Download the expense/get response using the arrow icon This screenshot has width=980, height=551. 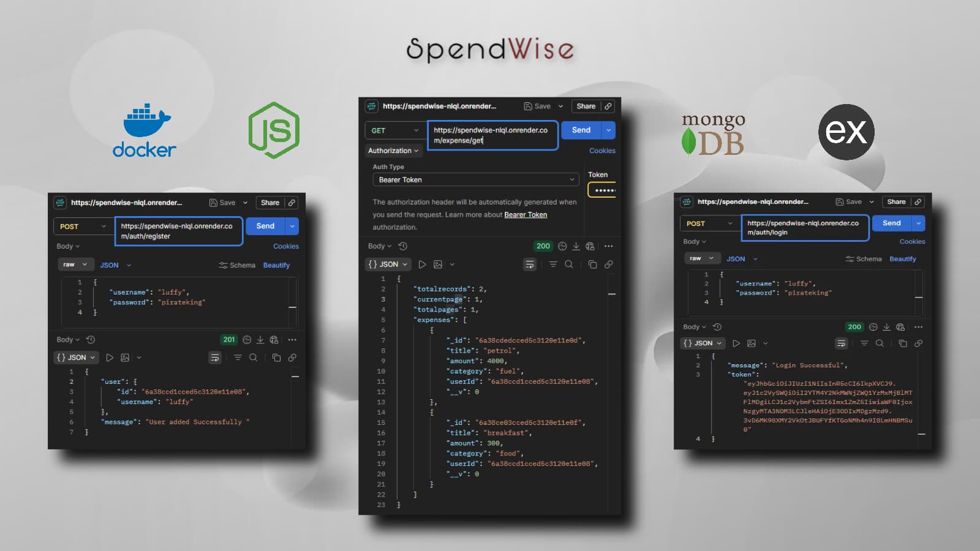tap(576, 246)
